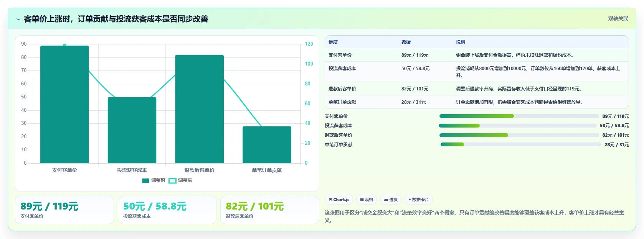Click the 支付客单价 progress bar
The height and width of the screenshot is (239, 644).
click(x=519, y=116)
